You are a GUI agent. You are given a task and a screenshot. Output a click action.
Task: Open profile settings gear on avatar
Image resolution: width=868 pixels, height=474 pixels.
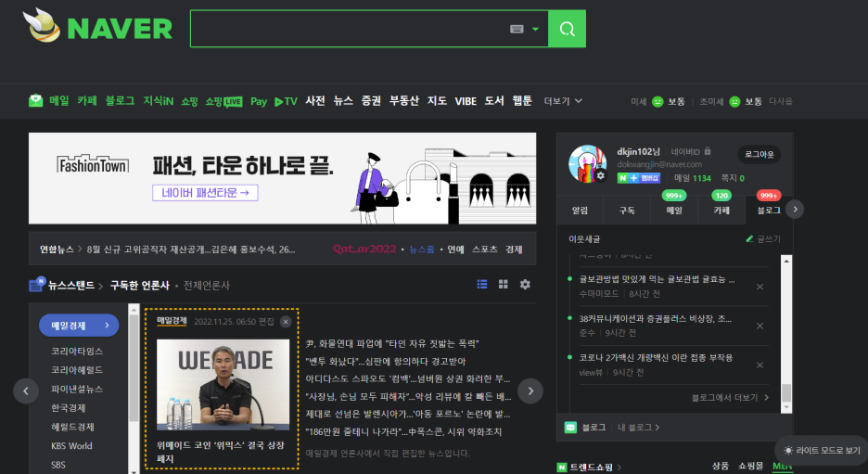600,176
